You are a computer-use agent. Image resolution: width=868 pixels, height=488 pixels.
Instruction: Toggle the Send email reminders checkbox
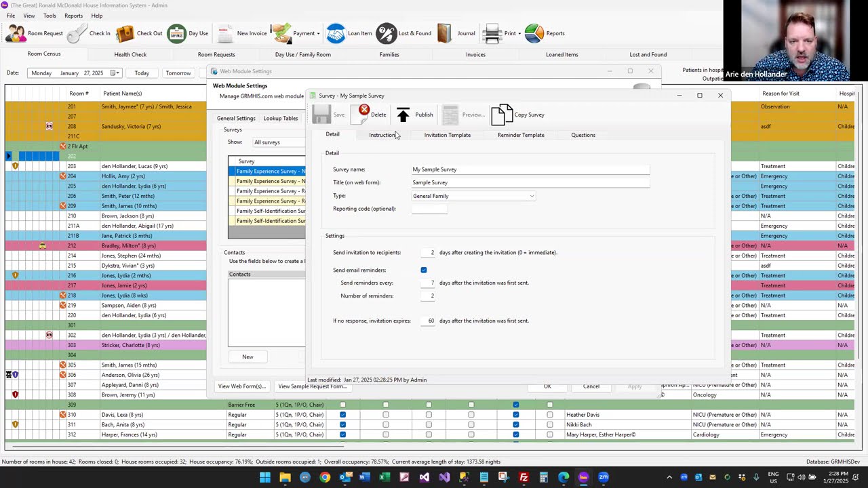pyautogui.click(x=424, y=270)
